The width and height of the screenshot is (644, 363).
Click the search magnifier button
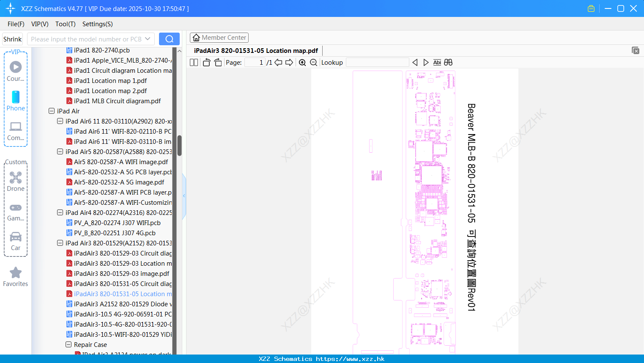(169, 39)
